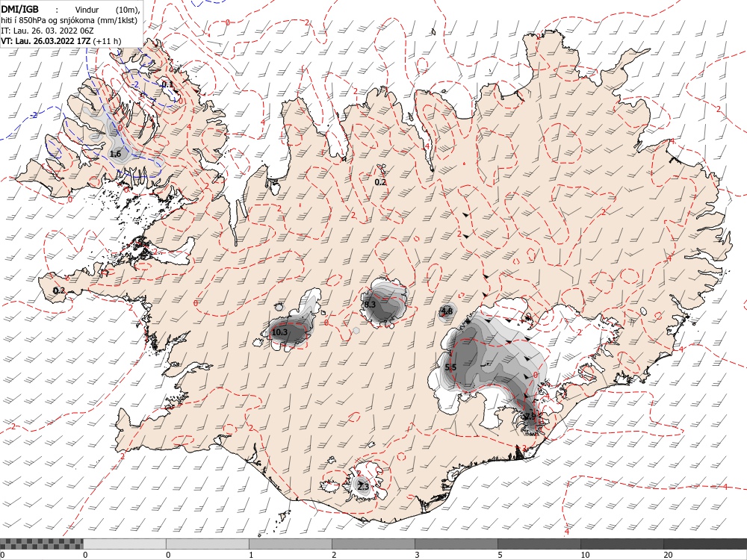
Task: Click the 4.8 snowfall value label
Action: tap(447, 311)
